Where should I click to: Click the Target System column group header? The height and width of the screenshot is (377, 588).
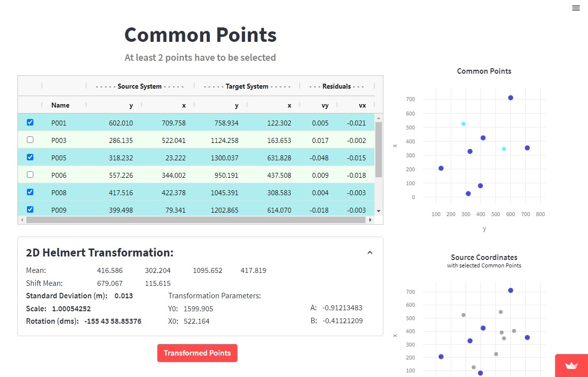[247, 86]
